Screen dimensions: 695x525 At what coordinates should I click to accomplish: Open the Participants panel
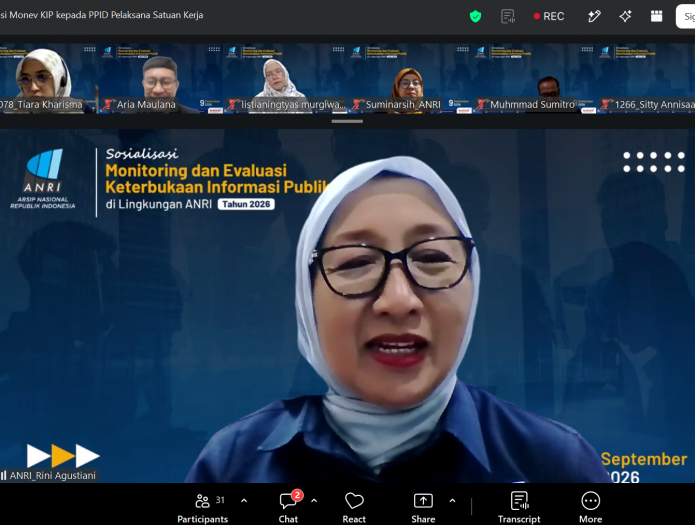[x=203, y=507]
